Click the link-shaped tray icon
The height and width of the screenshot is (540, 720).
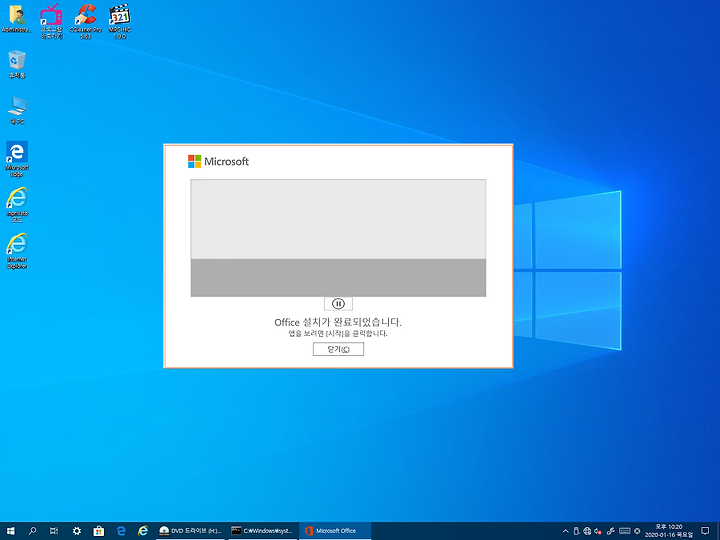[611, 531]
